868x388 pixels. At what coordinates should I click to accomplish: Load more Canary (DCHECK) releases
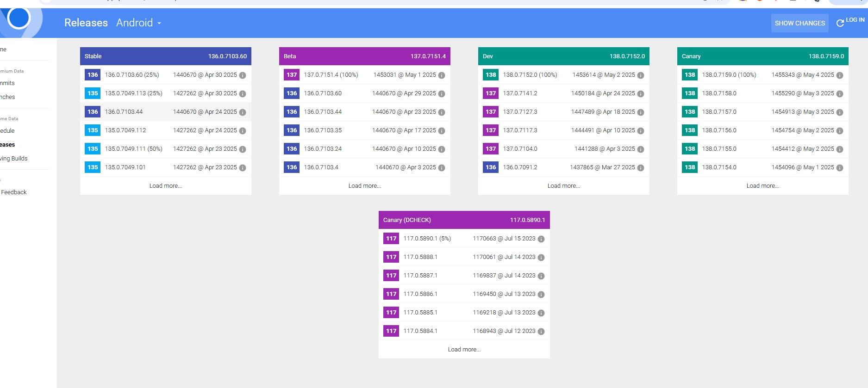click(x=464, y=350)
